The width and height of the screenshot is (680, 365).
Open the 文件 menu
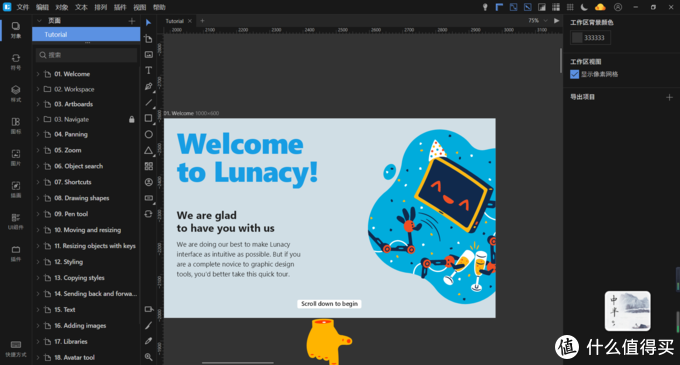(x=23, y=7)
